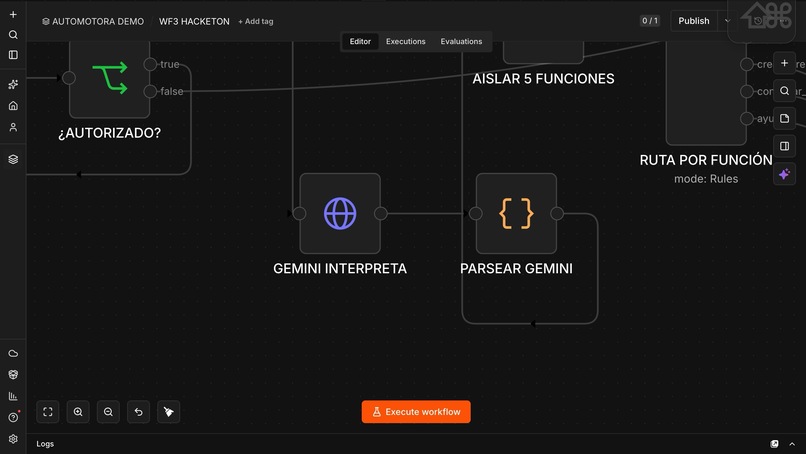The height and width of the screenshot is (454, 806).
Task: Open the Publish dropdown arrow
Action: click(x=727, y=21)
